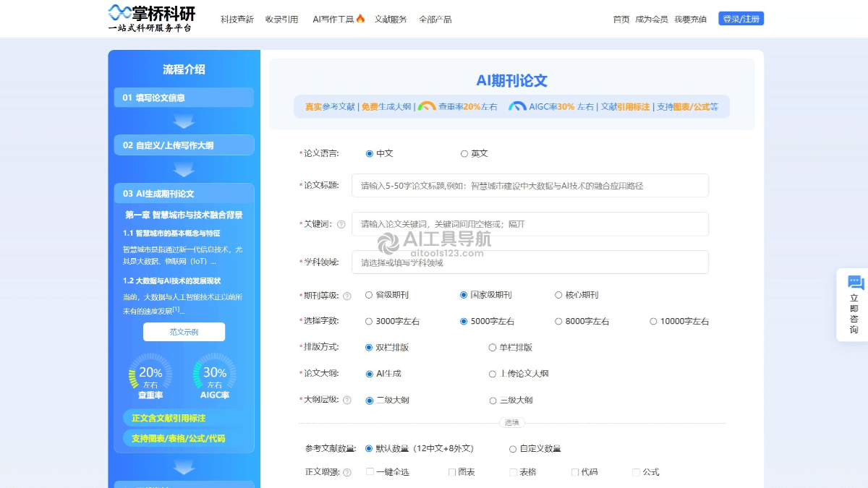Select 5000字左右 word count
Viewport: 868px width, 488px height.
click(464, 321)
